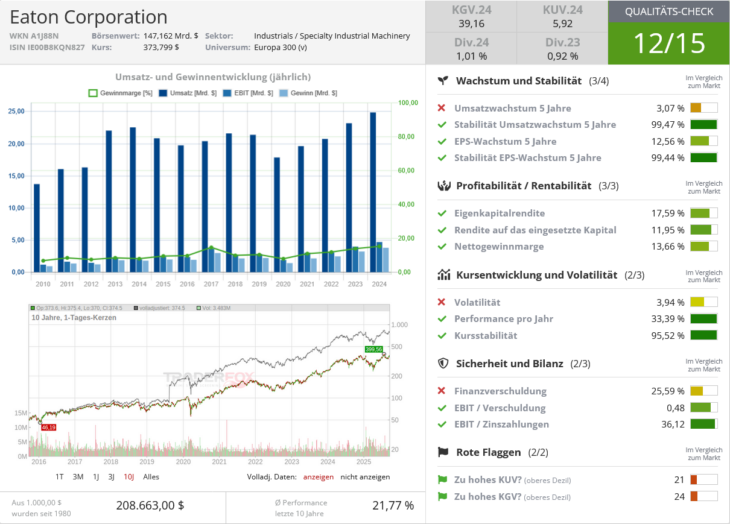Screen dimensions: 730x524
Task: Open the Umsatzwachstum 5 Jahre metric
Action: 513,108
